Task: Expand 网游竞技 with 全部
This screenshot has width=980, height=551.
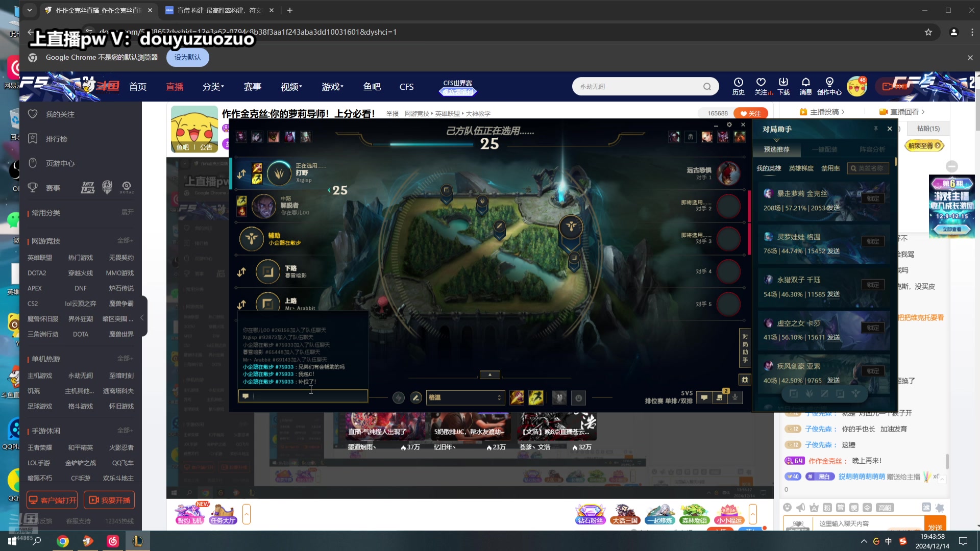Action: 125,240
